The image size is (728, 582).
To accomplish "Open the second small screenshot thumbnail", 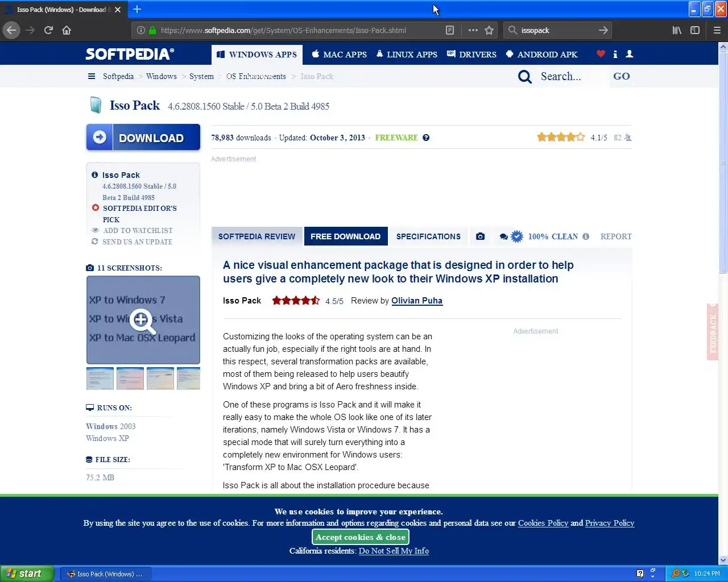I will [130, 379].
